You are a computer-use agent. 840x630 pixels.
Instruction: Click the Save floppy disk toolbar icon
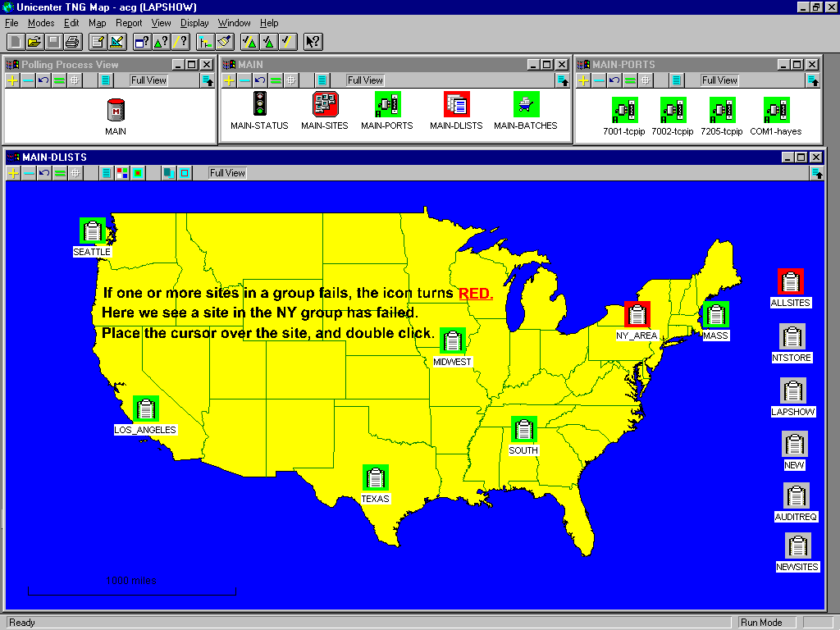[x=53, y=42]
